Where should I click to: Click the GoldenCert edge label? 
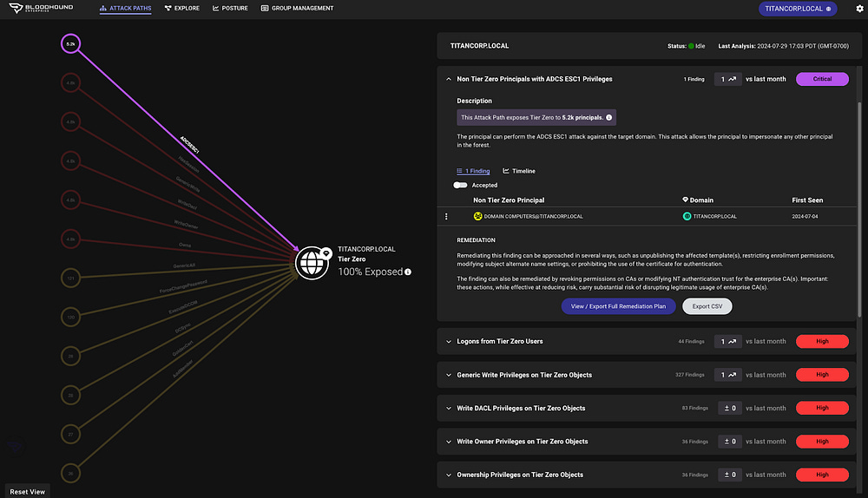click(x=182, y=348)
